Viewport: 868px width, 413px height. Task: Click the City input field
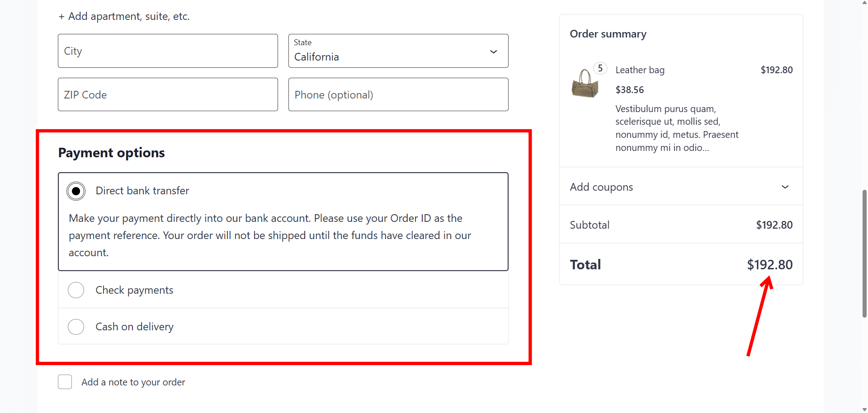point(168,51)
